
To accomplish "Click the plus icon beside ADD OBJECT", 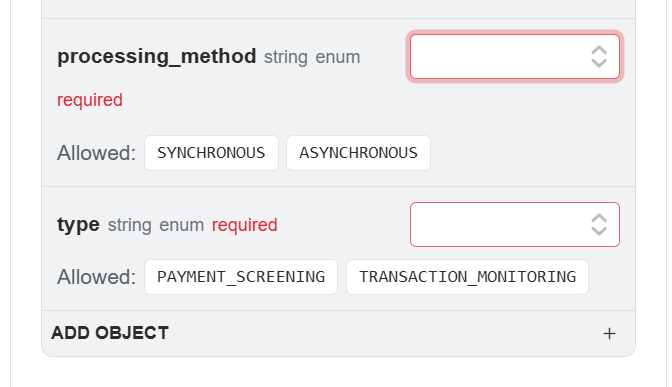I will point(609,333).
